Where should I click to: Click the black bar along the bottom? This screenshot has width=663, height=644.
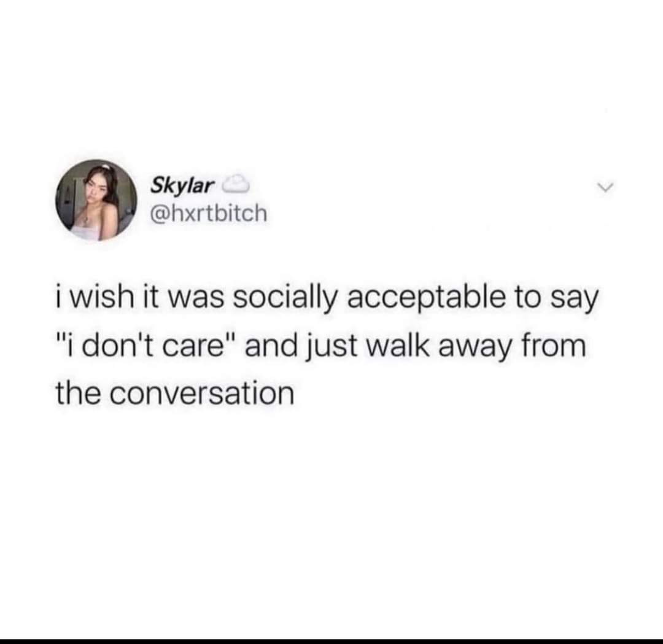click(x=331, y=642)
